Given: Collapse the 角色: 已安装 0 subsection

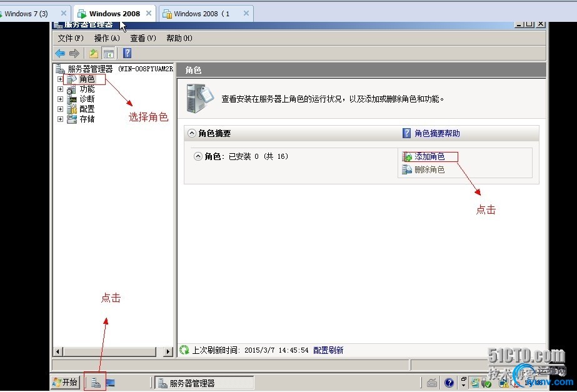Looking at the screenshot, I should (x=198, y=156).
